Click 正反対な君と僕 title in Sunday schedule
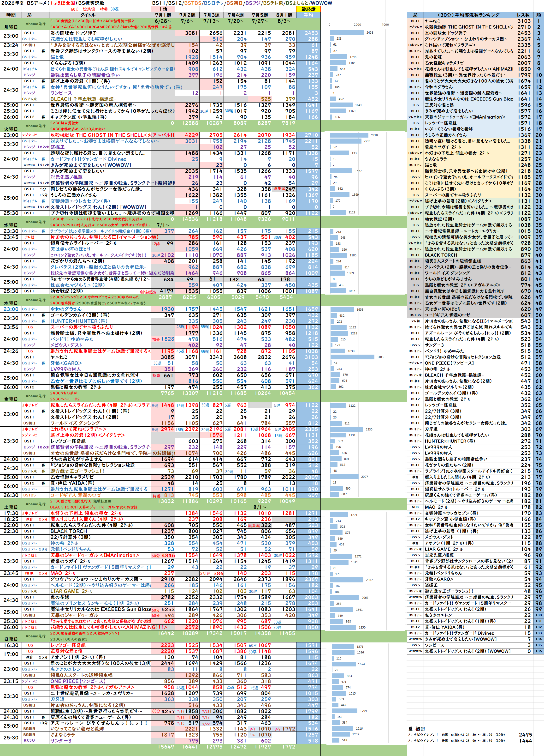The height and width of the screenshot is (756, 544). tap(67, 651)
